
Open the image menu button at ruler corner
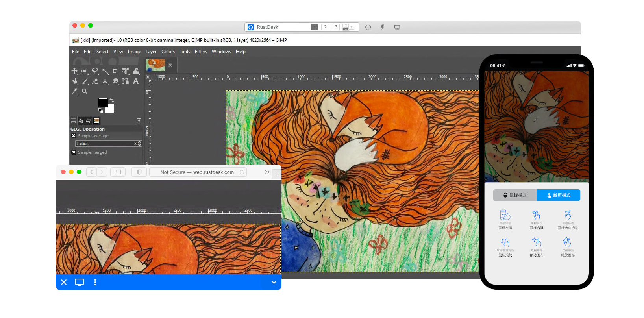[148, 77]
